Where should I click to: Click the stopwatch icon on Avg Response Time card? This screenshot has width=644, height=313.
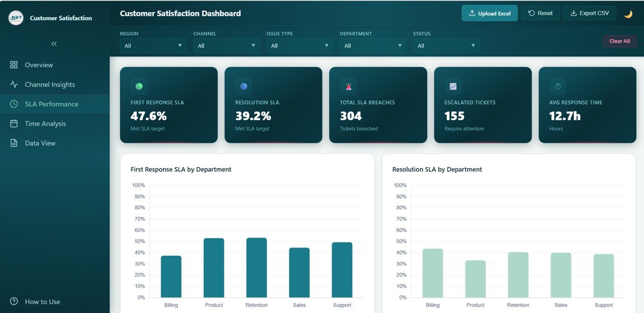(557, 86)
